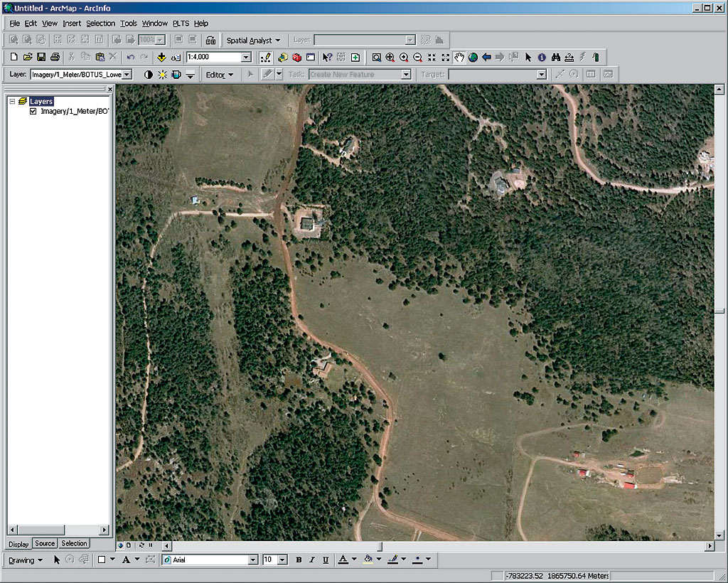The height and width of the screenshot is (583, 728).
Task: Open the Tools menu
Action: (129, 23)
